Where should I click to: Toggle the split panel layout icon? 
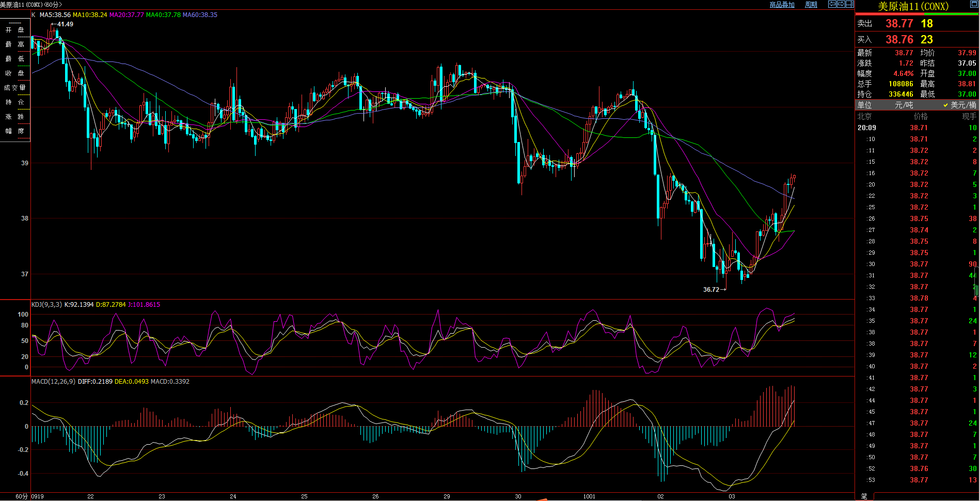click(849, 4)
